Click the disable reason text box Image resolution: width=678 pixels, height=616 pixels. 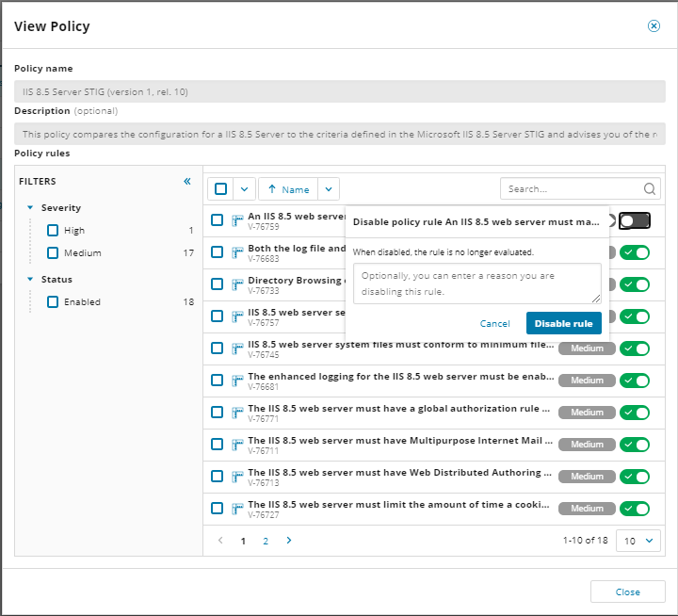pos(476,284)
